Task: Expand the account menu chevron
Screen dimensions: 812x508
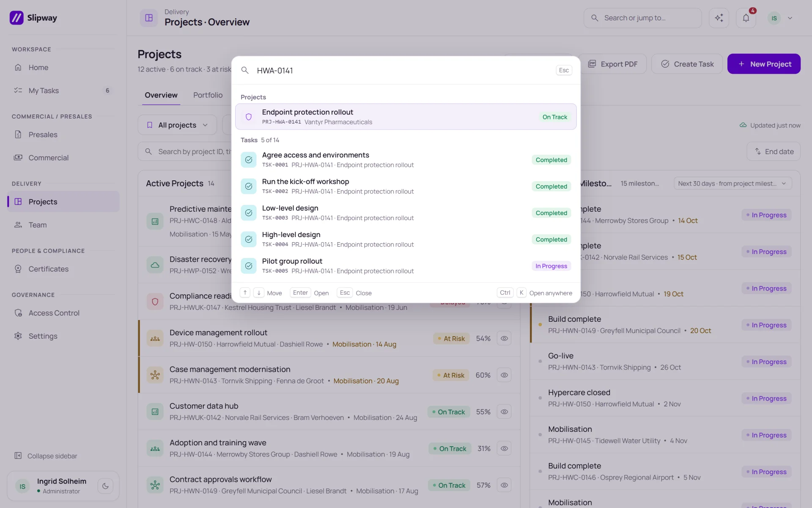Action: [790, 18]
